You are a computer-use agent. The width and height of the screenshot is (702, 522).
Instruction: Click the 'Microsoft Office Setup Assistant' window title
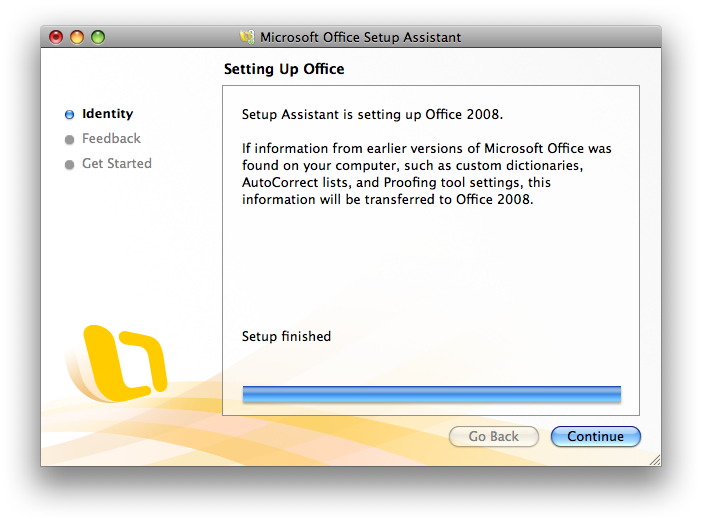(360, 37)
